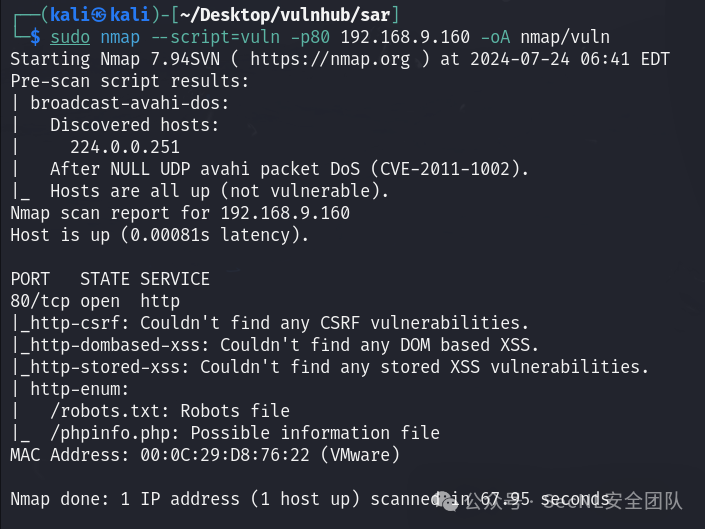Click the MAC address 00:0C:29:D8:76:22
The width and height of the screenshot is (705, 529).
[x=225, y=455]
